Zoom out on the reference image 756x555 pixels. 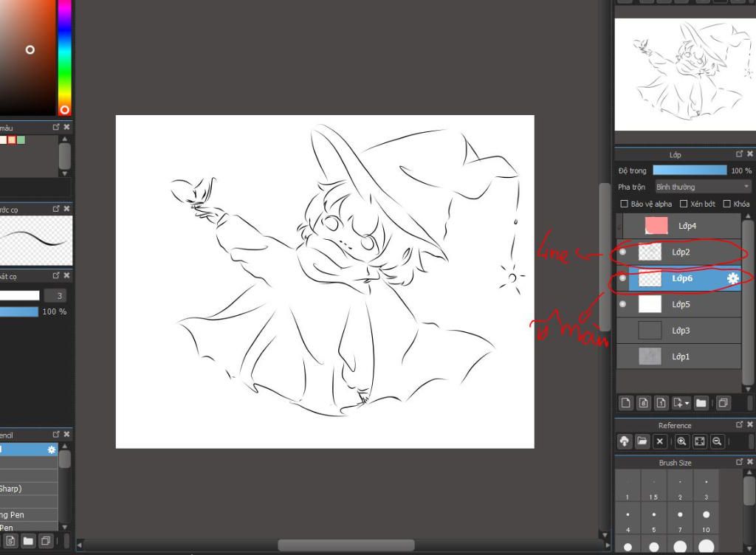click(717, 441)
